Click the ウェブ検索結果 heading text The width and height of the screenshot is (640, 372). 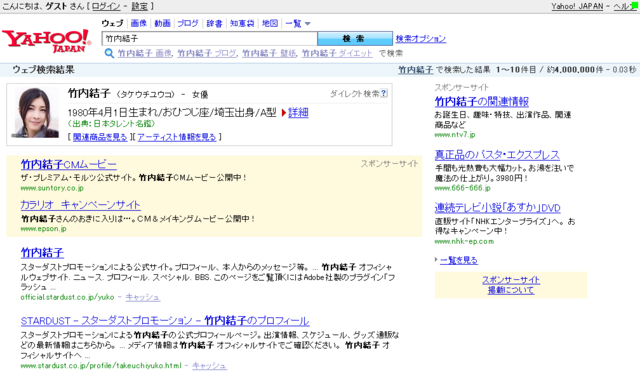(x=43, y=70)
